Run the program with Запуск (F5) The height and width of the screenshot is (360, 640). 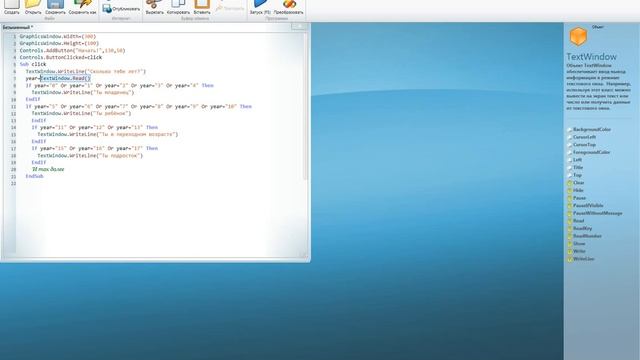tap(260, 7)
